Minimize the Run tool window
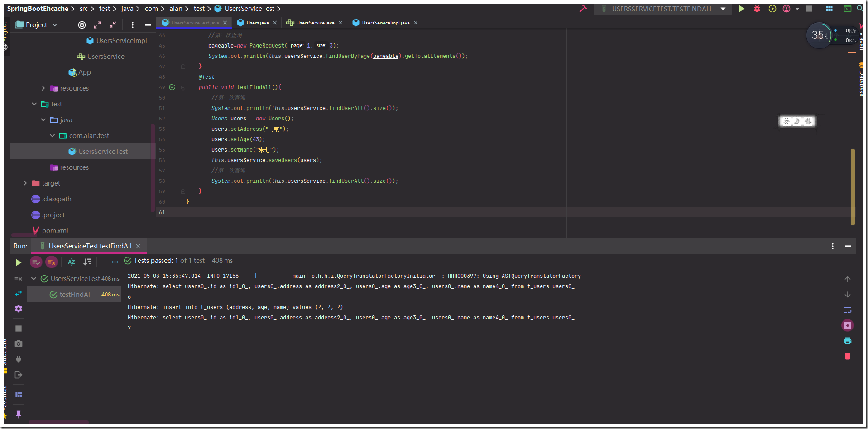The height and width of the screenshot is (429, 868). pos(848,246)
